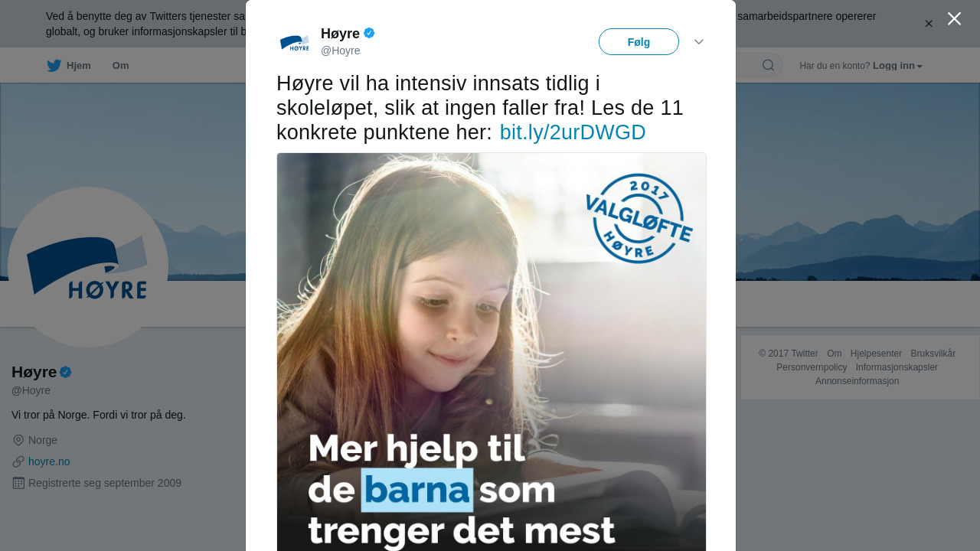Dismiss the cookie notice banner

[929, 24]
